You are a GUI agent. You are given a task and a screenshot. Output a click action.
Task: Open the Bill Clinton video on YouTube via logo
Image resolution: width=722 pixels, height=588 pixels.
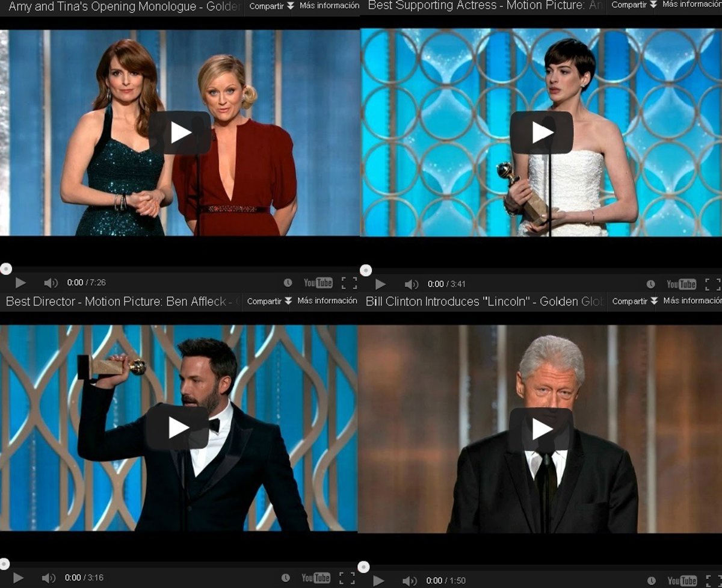[682, 581]
